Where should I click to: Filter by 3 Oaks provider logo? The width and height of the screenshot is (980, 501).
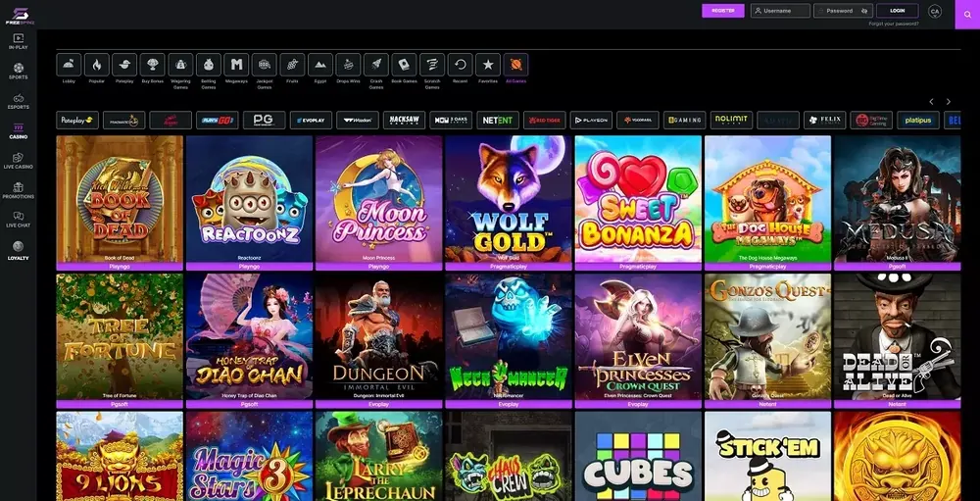click(451, 120)
